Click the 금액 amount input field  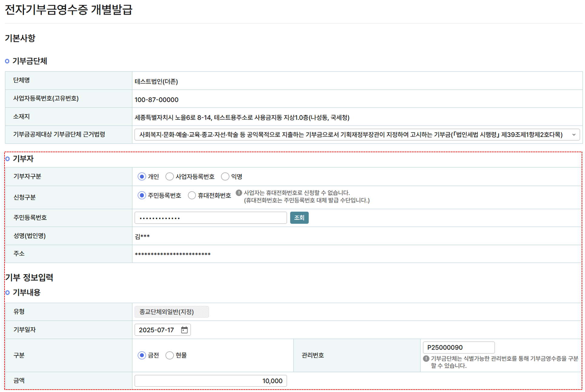click(210, 381)
